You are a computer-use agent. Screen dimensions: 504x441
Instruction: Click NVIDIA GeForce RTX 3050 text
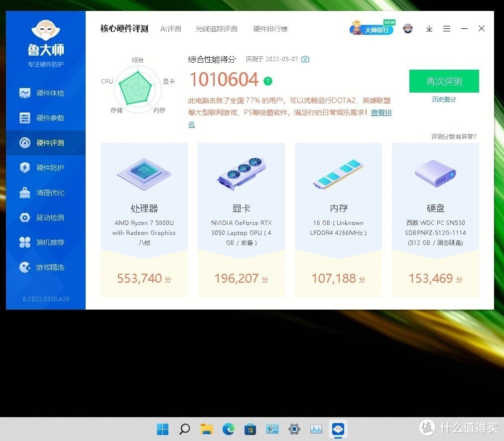click(x=241, y=232)
